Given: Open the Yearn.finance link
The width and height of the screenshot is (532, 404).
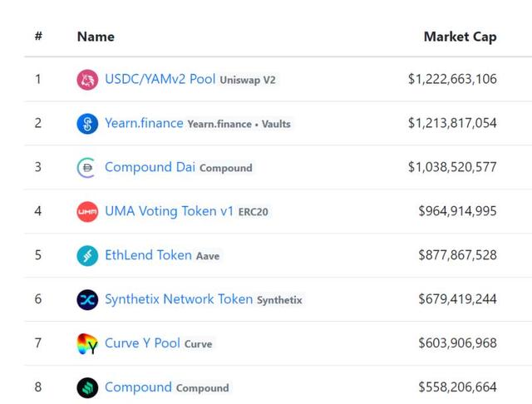Looking at the screenshot, I should click(x=144, y=123).
